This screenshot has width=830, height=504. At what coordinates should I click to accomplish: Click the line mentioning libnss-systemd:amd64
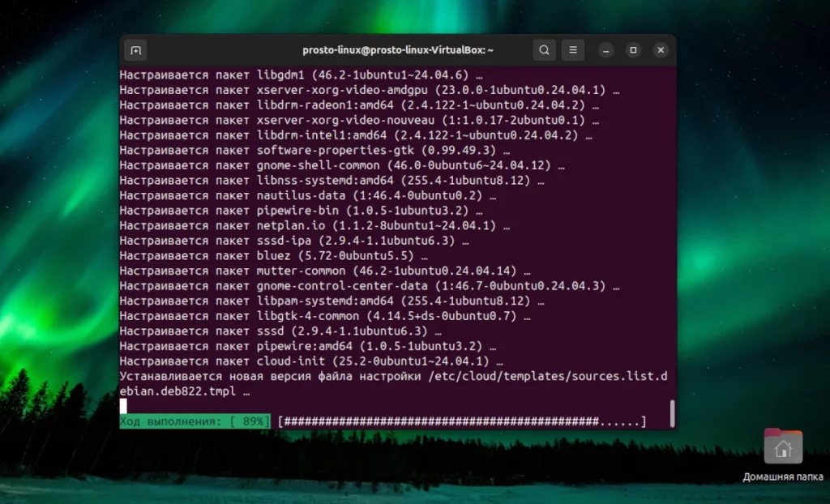click(x=332, y=181)
